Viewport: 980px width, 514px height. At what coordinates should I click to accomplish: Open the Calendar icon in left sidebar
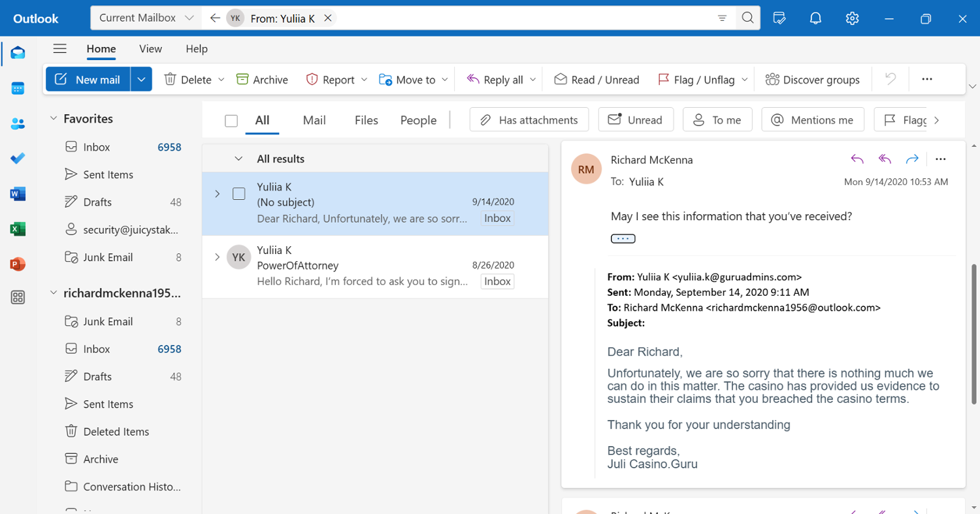(x=18, y=88)
